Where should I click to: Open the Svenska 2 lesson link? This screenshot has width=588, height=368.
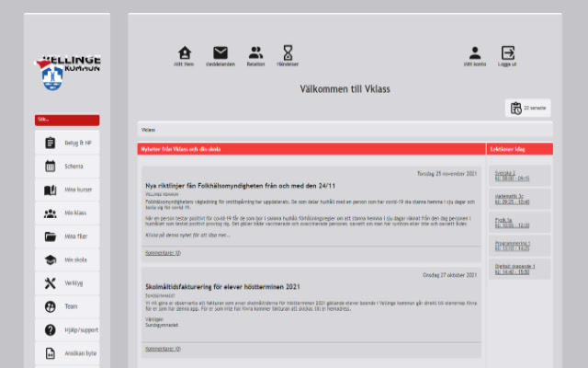click(512, 176)
